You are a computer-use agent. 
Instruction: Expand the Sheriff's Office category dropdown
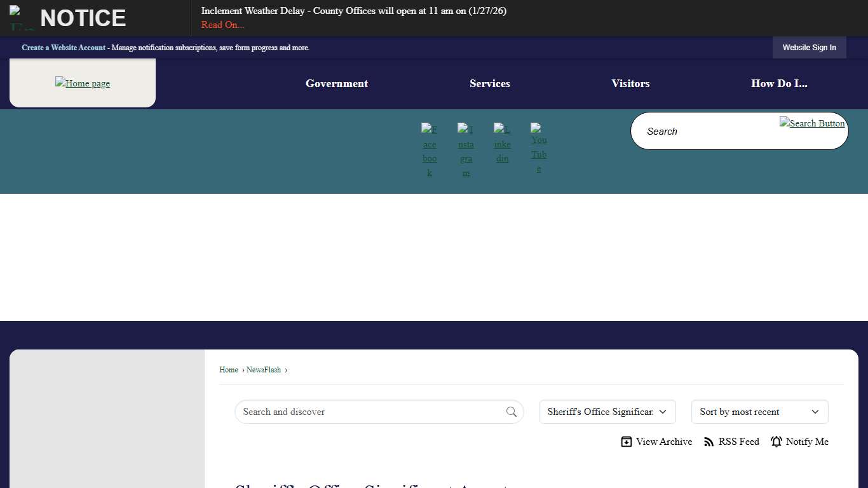click(x=607, y=412)
